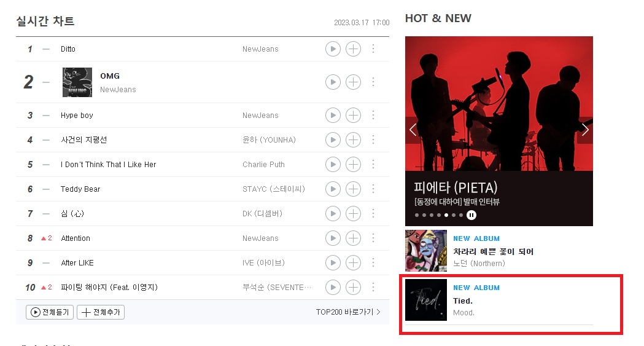The height and width of the screenshot is (346, 644).
Task: Add Attention to playlist with plus icon
Action: pos(353,238)
